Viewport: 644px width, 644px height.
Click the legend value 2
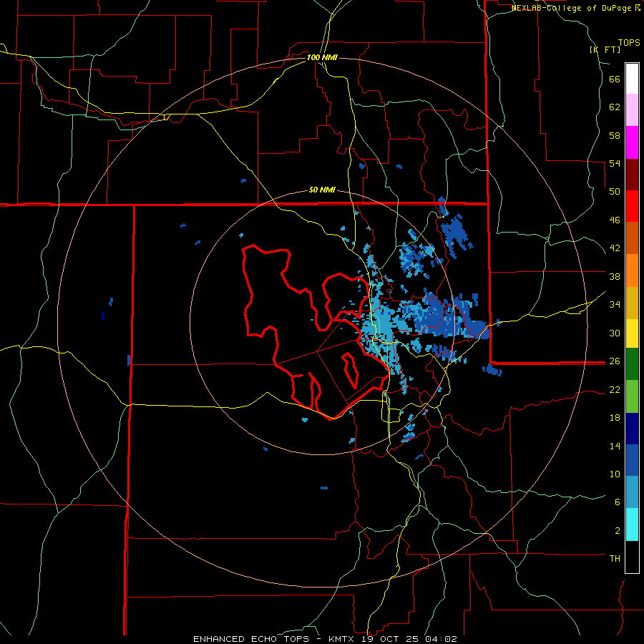coord(618,531)
